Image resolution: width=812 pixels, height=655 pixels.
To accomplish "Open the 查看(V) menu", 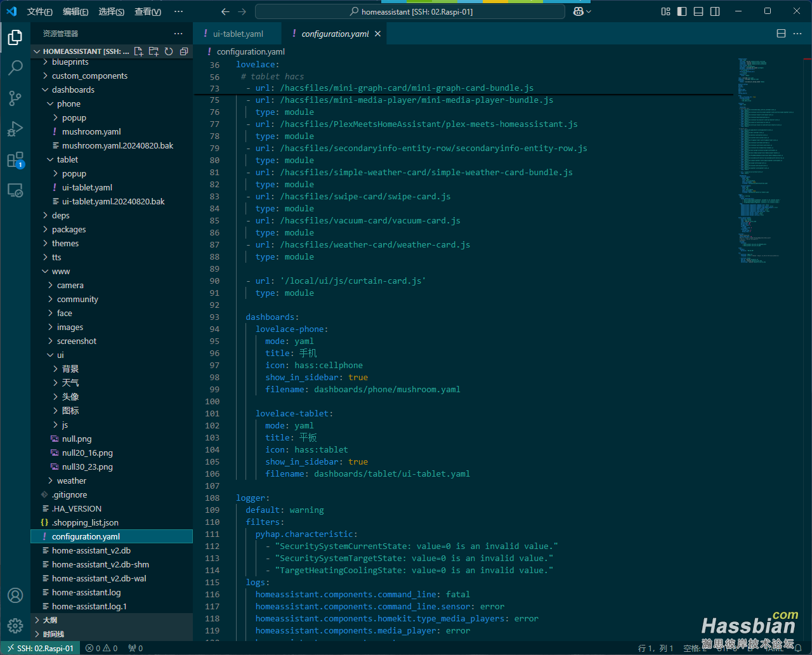I will point(148,11).
